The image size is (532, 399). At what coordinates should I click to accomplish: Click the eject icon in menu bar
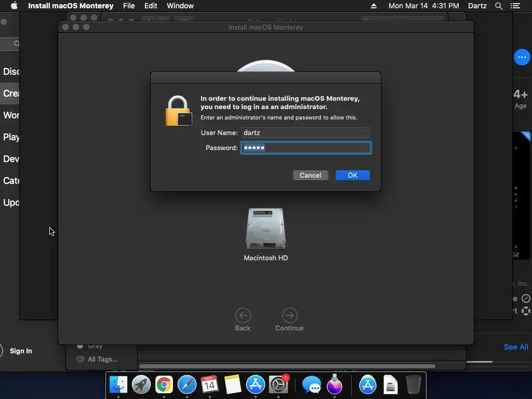coord(374,6)
